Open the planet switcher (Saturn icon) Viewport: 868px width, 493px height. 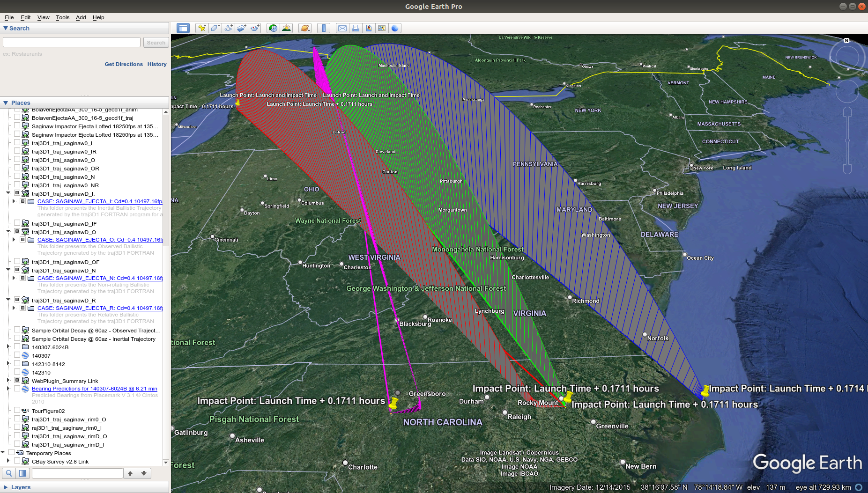click(305, 28)
